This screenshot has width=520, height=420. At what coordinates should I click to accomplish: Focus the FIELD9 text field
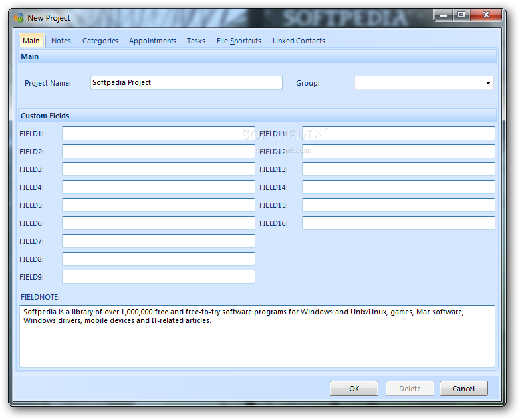pyautogui.click(x=158, y=276)
